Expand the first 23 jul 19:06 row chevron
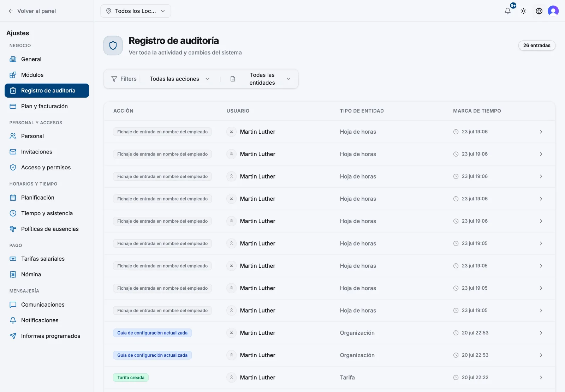The height and width of the screenshot is (392, 565). pyautogui.click(x=541, y=132)
